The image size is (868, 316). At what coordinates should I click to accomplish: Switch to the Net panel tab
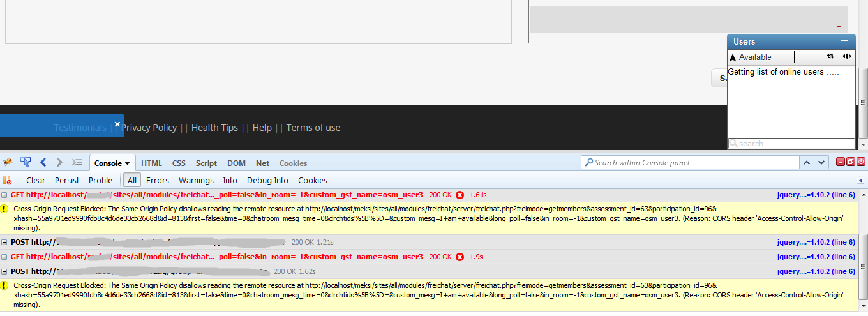click(262, 163)
